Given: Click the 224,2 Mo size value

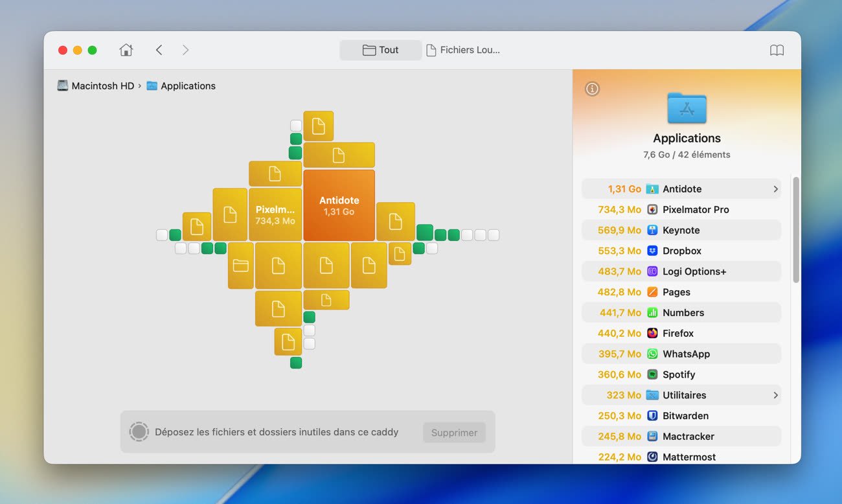Looking at the screenshot, I should coord(619,457).
